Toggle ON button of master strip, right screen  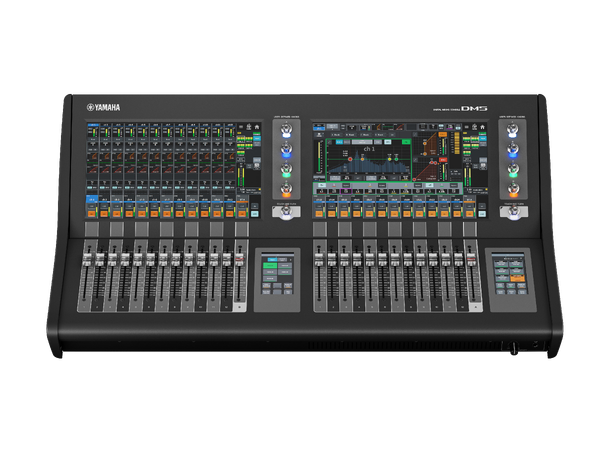pyautogui.click(x=469, y=213)
